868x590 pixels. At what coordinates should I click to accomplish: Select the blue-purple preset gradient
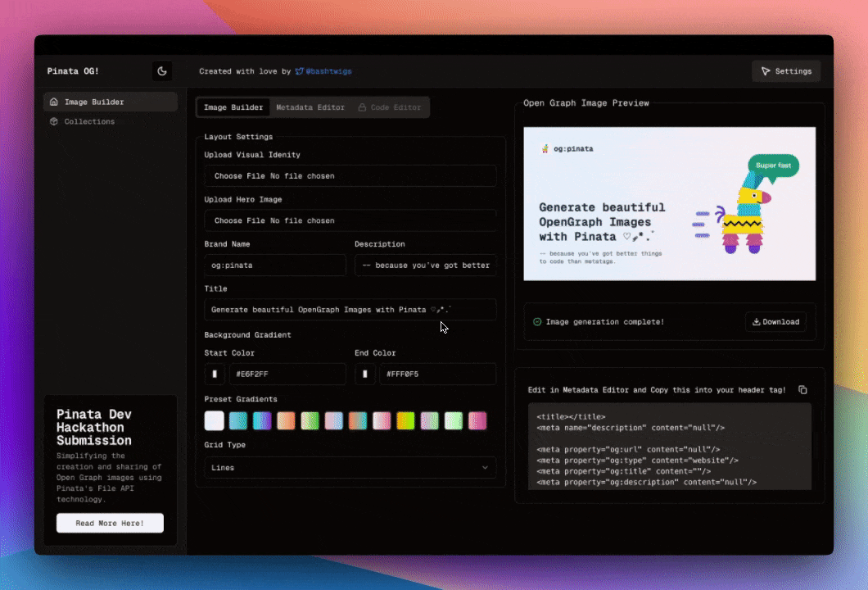[x=262, y=421]
